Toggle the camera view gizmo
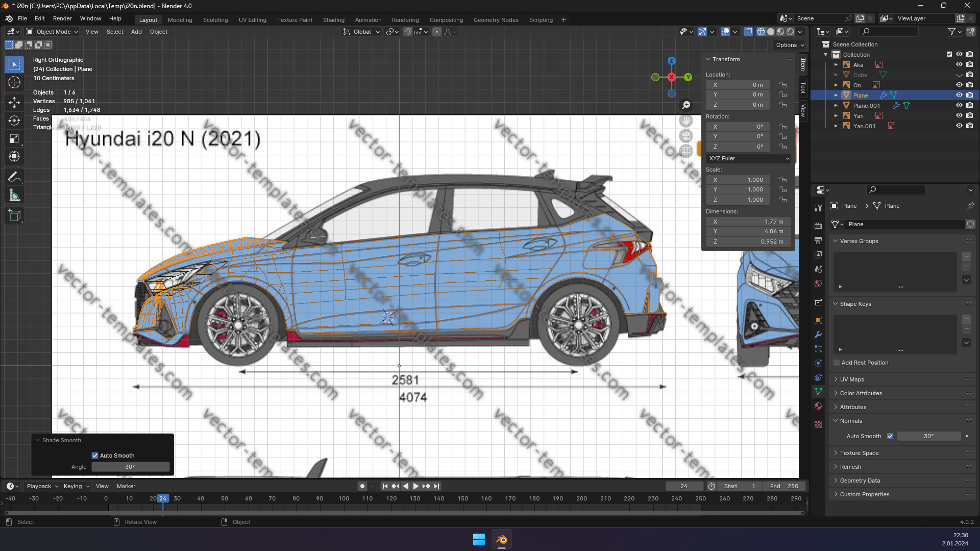The height and width of the screenshot is (551, 980). [x=686, y=136]
